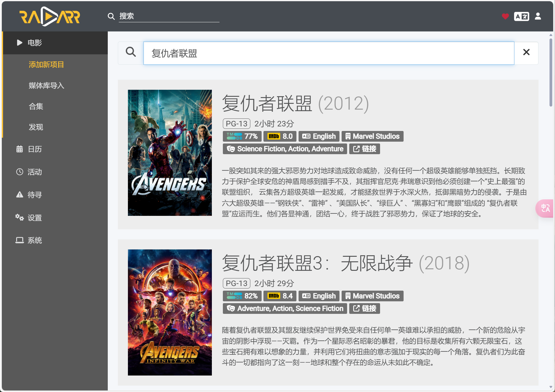Click the 2小时 29分 runtime text
Viewport: 555px width, 392px height.
[274, 283]
